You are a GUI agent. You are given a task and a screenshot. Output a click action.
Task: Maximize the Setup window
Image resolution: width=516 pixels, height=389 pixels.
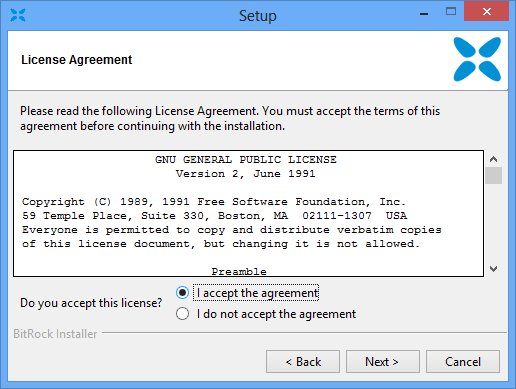pos(451,12)
